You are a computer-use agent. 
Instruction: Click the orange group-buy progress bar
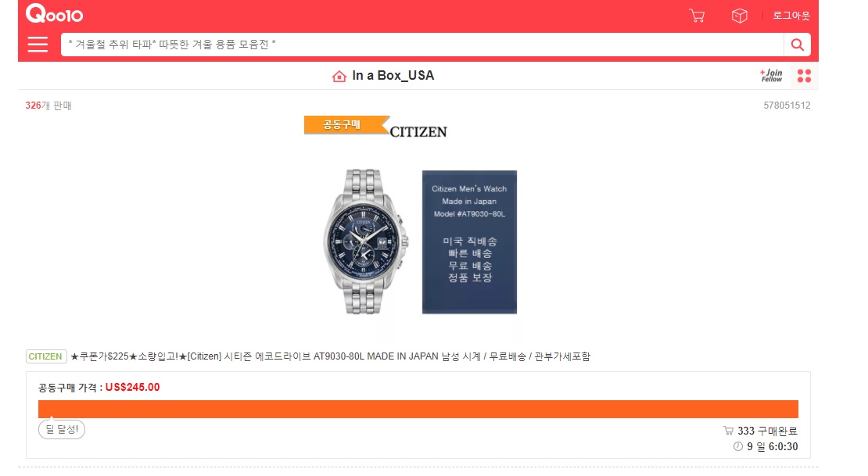pyautogui.click(x=418, y=409)
